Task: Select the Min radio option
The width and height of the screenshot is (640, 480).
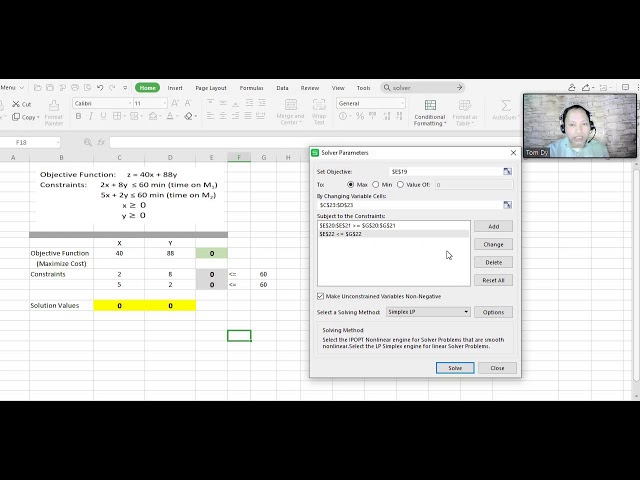Action: (376, 184)
